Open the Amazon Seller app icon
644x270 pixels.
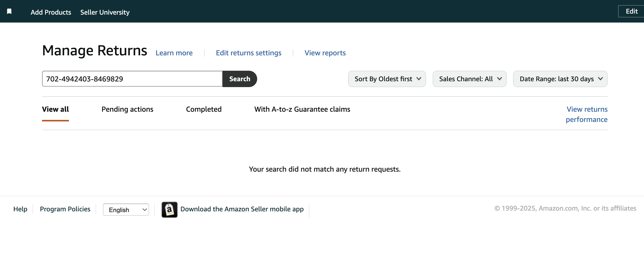coord(169,210)
